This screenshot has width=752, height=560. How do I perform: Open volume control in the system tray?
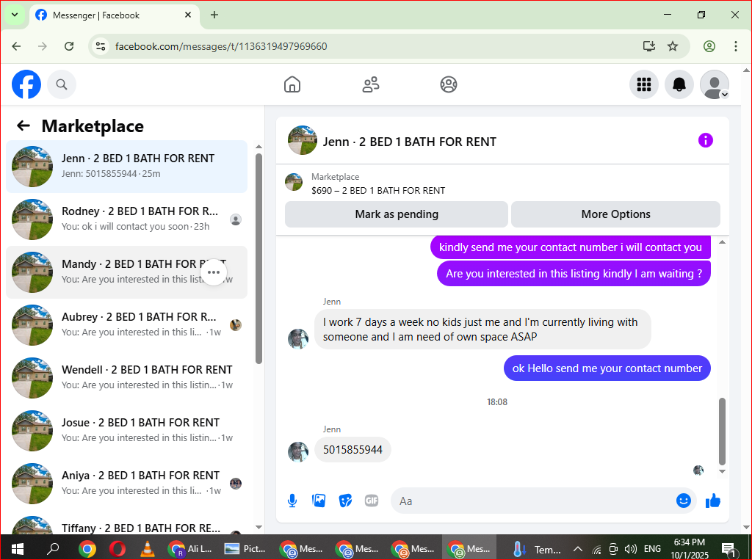(x=631, y=549)
